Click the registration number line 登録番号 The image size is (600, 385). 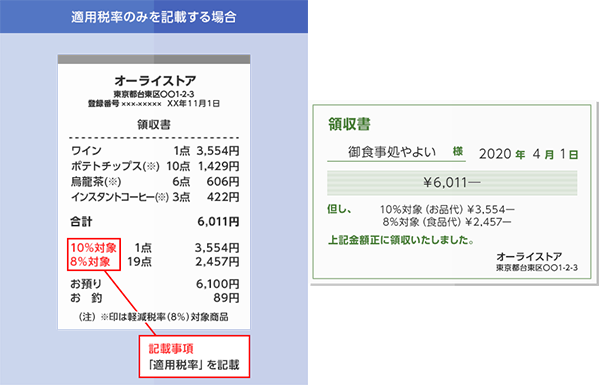125,104
